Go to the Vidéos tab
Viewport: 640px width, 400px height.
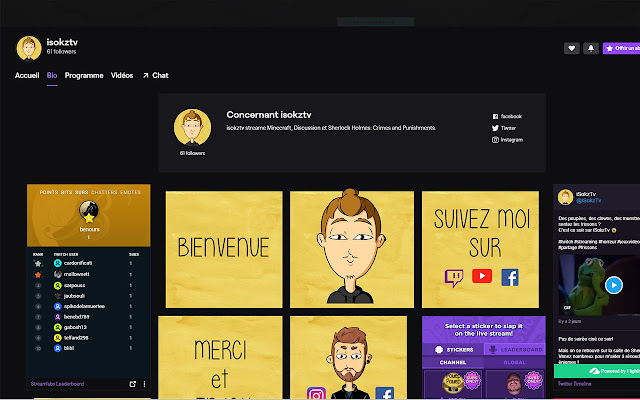click(122, 76)
